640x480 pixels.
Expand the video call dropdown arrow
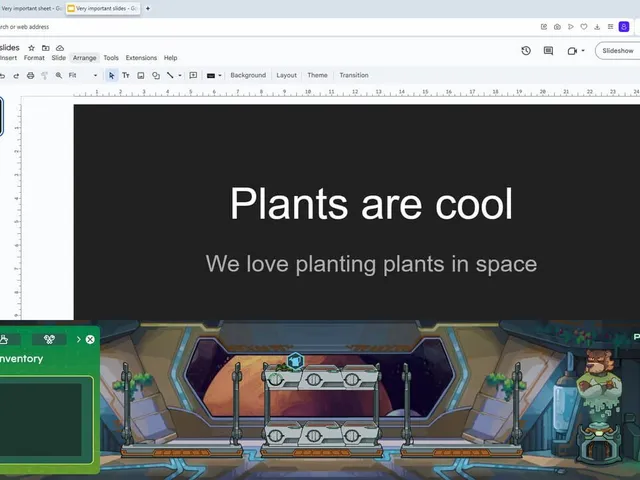tap(583, 51)
